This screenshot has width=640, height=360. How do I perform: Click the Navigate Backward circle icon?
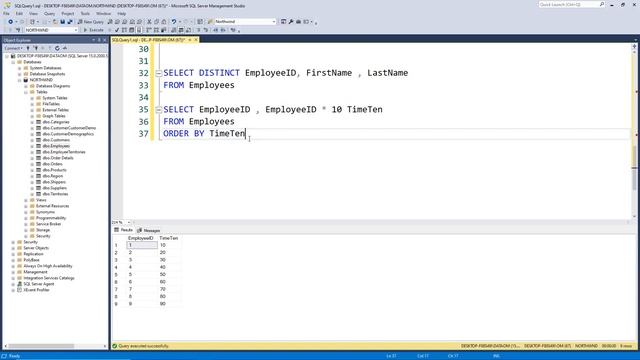pos(10,22)
